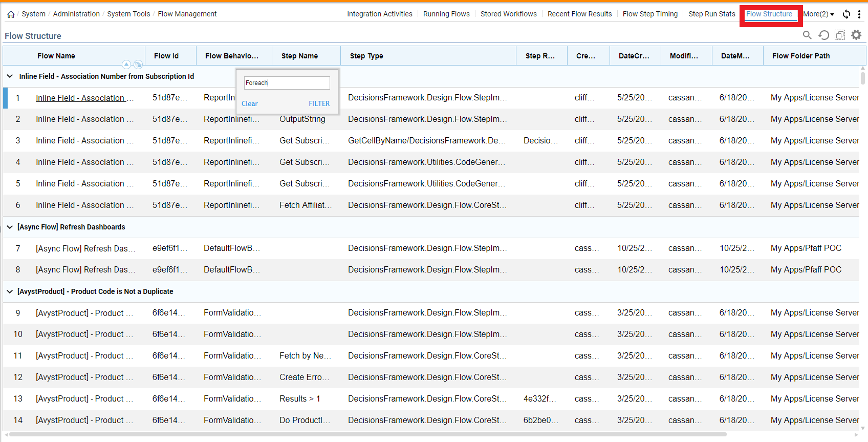
Task: Click the filter text field containing Foreach
Action: click(x=287, y=83)
